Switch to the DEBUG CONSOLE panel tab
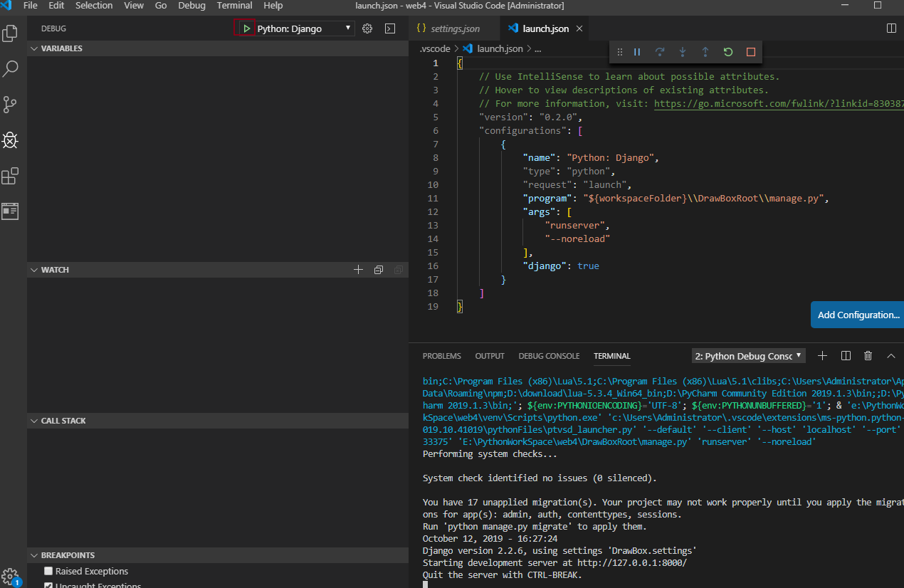 coord(549,356)
